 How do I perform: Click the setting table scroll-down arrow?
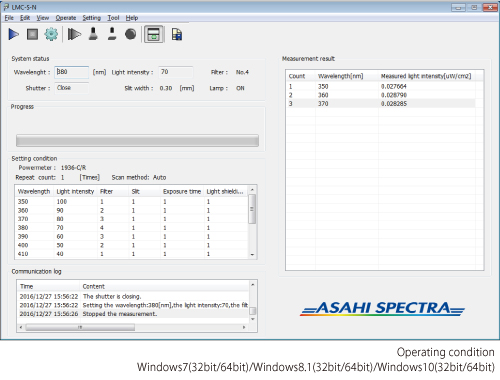click(x=252, y=255)
